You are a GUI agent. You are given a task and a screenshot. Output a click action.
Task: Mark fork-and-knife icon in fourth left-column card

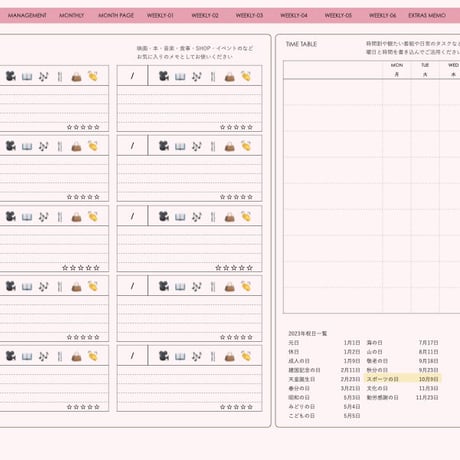(60, 287)
